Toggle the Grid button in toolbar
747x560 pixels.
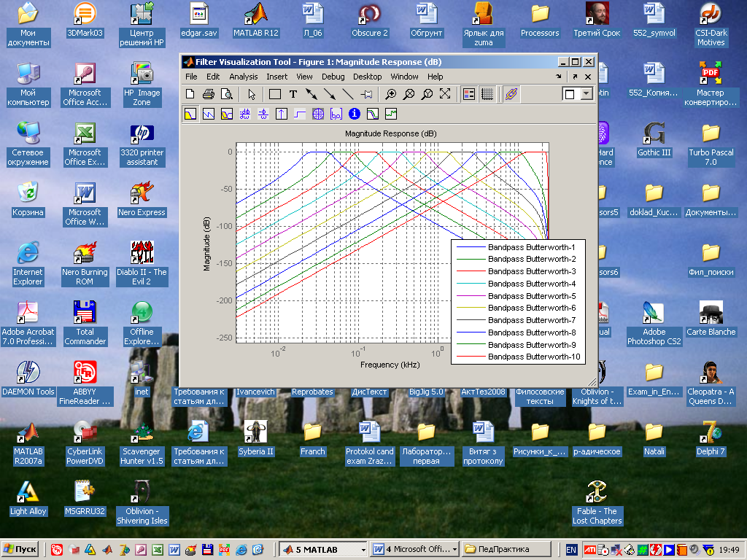click(487, 94)
